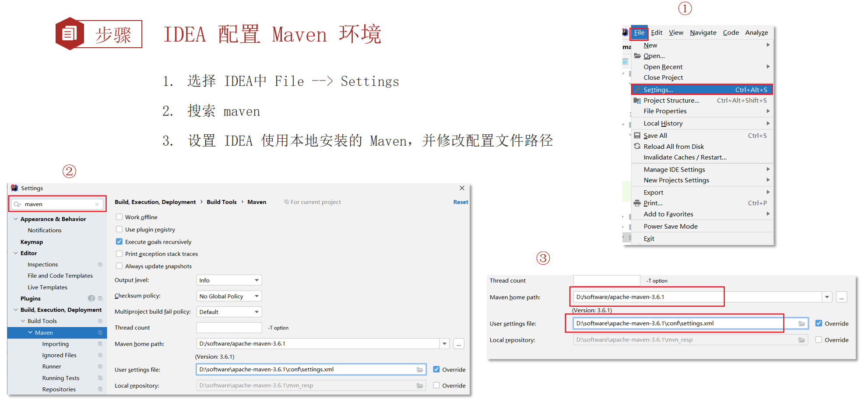Click Invalidate Caches / Restart...
This screenshot has height=402, width=868.
(702, 157)
